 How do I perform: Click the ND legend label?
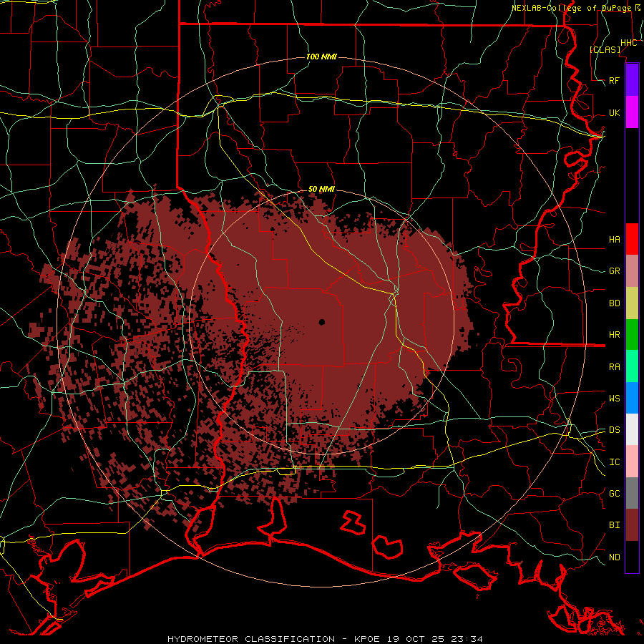[615, 557]
